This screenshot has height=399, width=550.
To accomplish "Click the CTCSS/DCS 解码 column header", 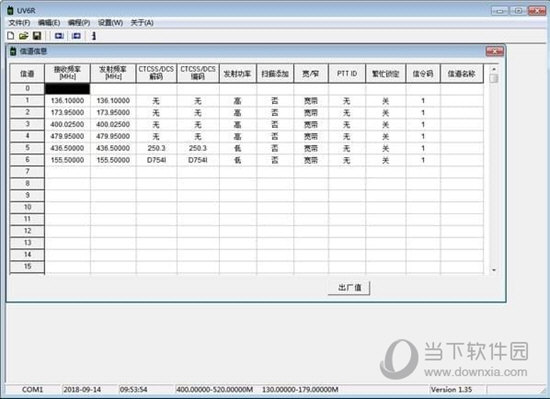I will (x=156, y=74).
